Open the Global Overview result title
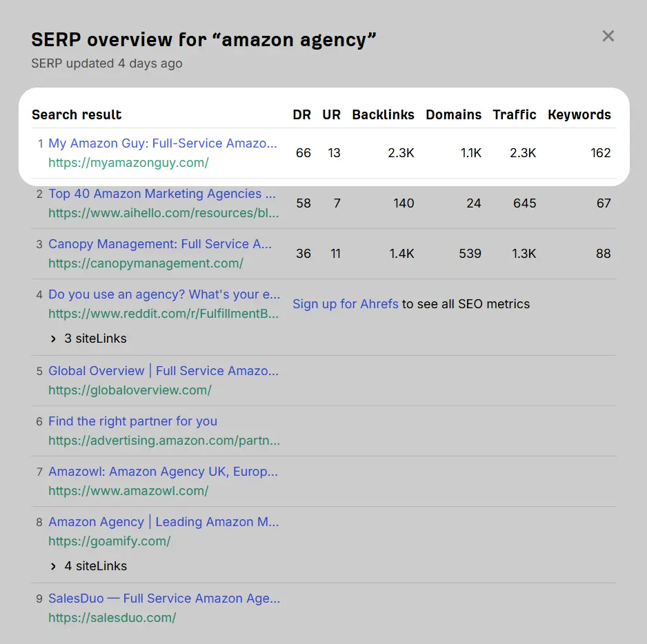 163,371
